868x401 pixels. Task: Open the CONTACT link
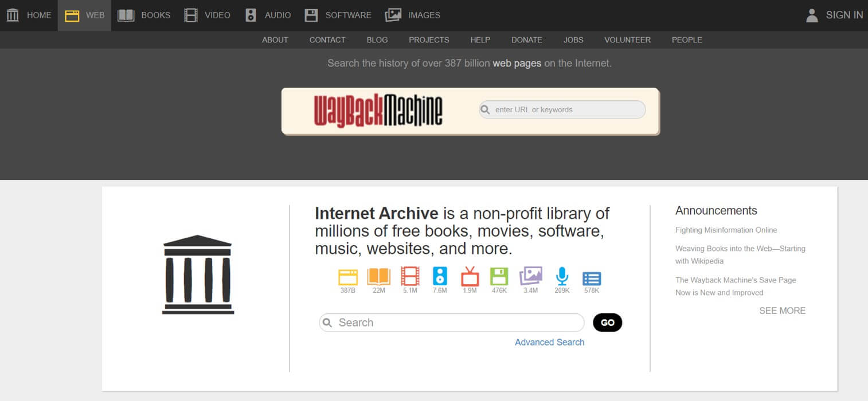click(327, 40)
